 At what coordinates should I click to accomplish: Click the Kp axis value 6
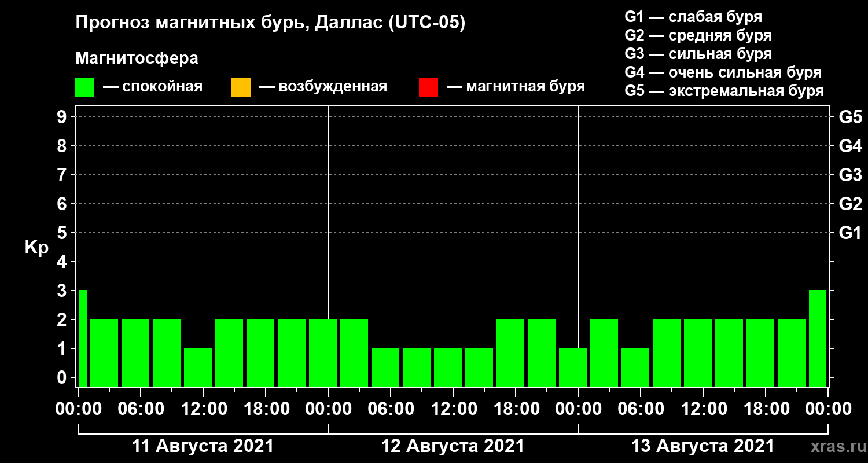pyautogui.click(x=63, y=204)
